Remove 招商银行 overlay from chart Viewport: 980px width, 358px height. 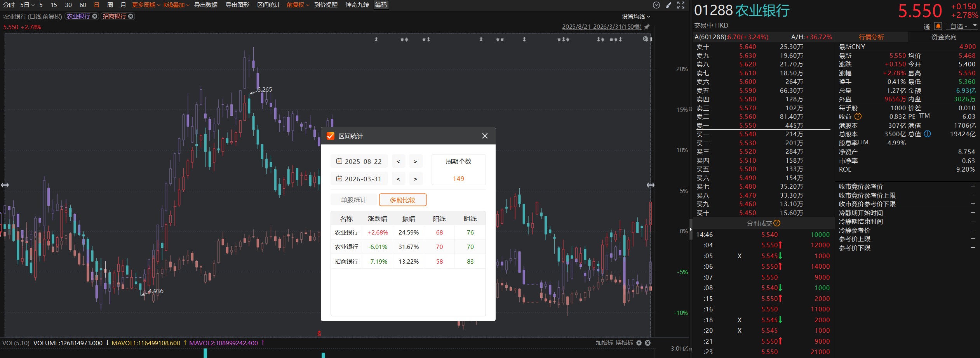coord(131,16)
